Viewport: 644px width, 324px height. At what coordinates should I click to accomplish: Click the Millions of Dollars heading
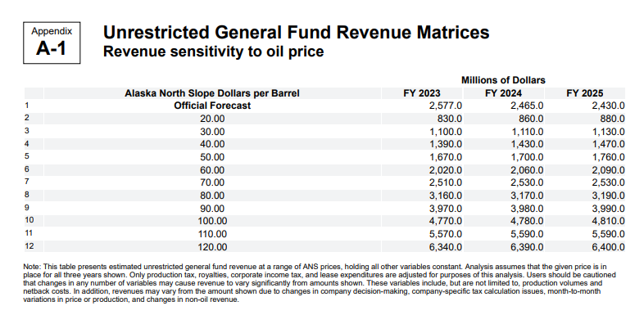point(503,80)
